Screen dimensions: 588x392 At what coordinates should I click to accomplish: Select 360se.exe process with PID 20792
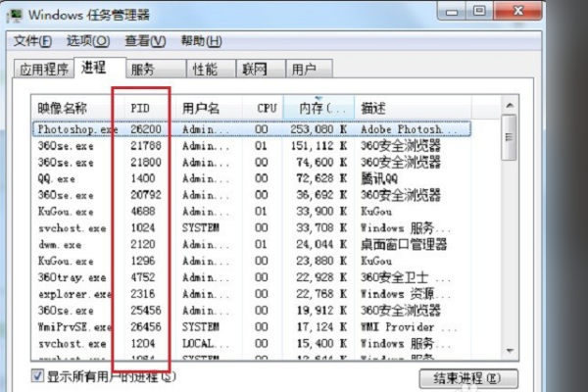[251, 195]
